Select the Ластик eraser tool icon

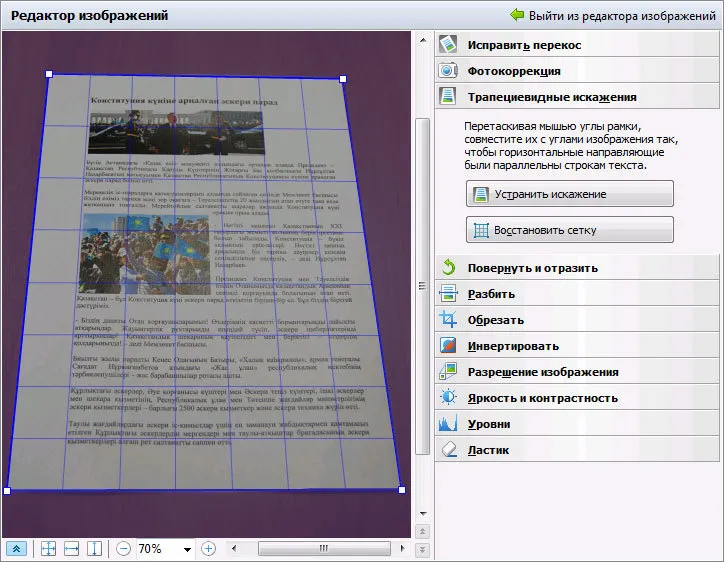point(447,449)
